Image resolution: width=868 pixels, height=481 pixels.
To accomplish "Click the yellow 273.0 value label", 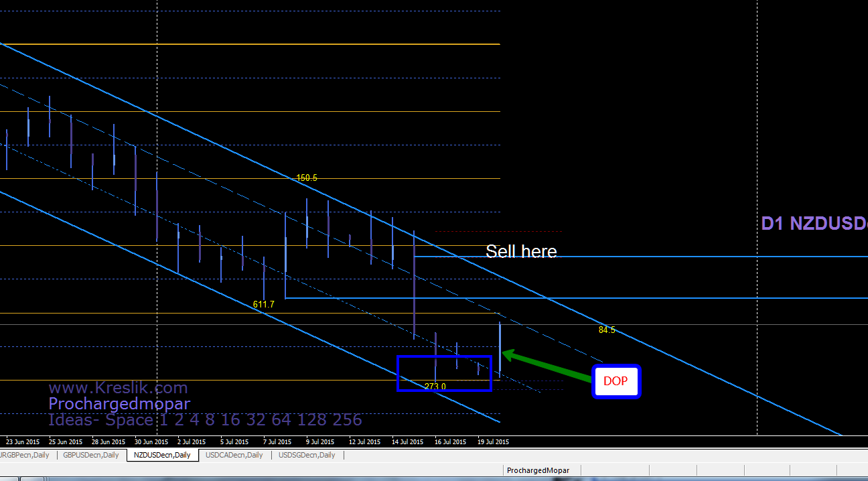I will click(x=435, y=387).
